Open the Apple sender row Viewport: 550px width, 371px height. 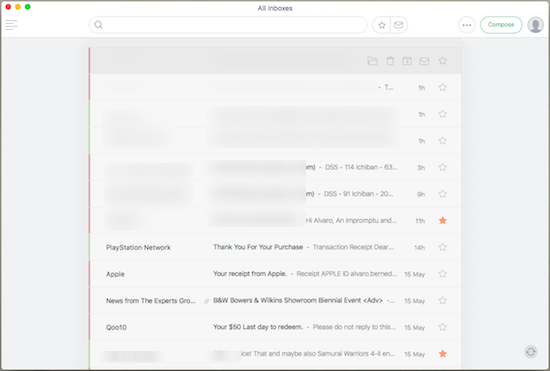point(115,274)
